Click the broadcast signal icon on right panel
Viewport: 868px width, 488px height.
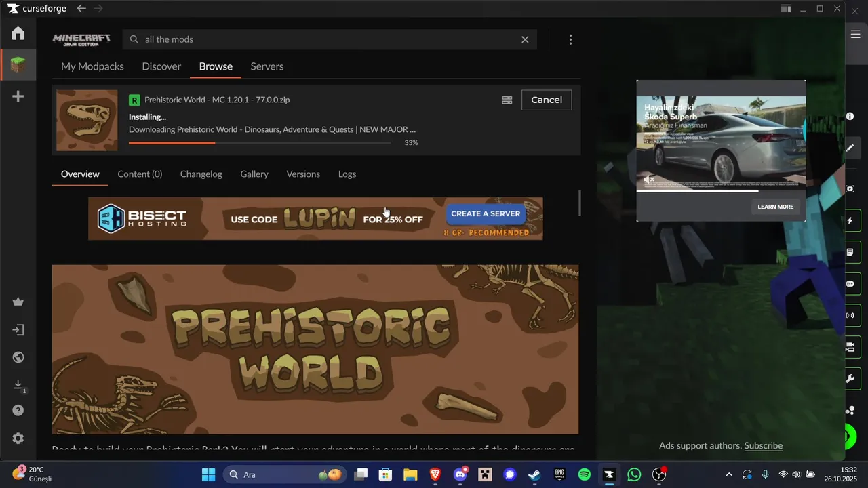coord(850,315)
